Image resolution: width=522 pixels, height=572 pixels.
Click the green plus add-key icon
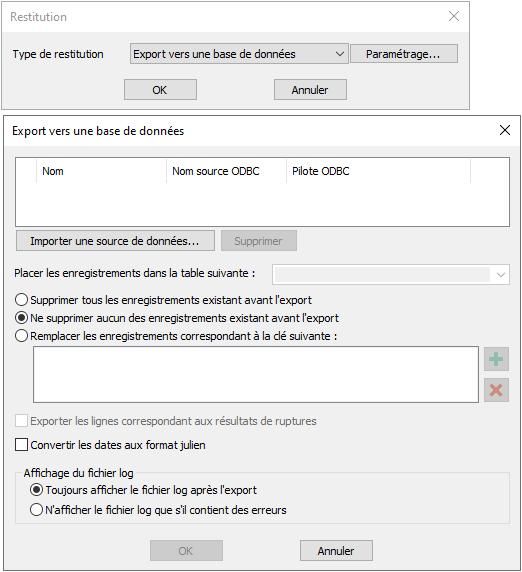pos(496,359)
